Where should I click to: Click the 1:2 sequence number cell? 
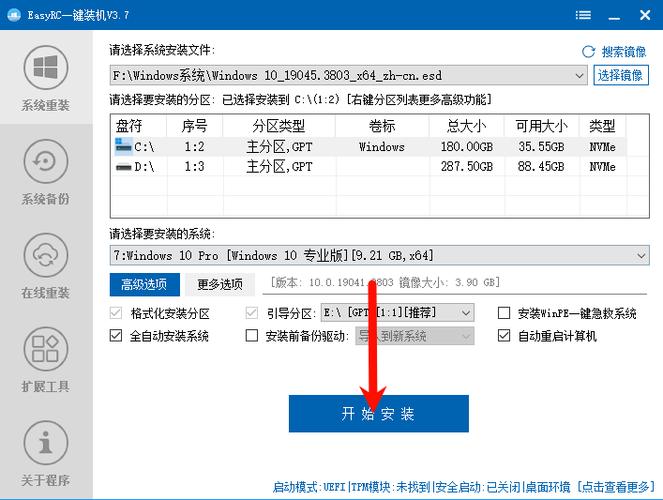195,147
